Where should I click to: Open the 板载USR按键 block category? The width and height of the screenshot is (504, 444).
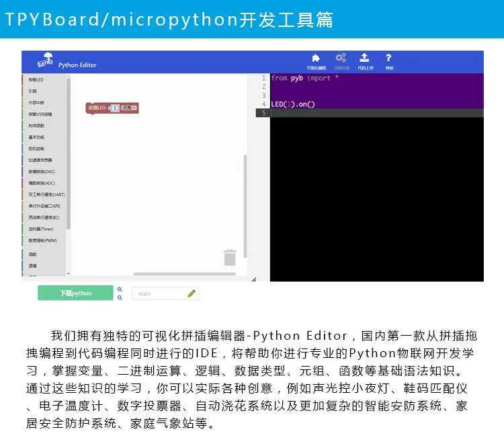point(40,114)
